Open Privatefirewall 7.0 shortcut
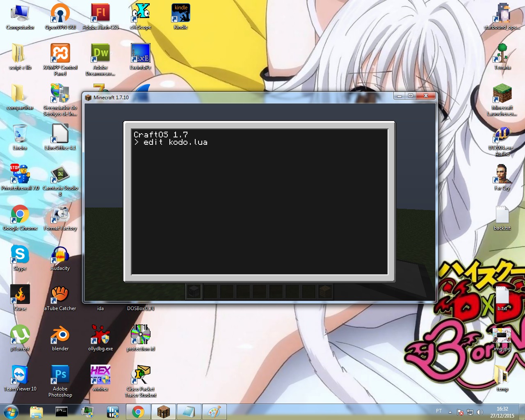This screenshot has width=525, height=420. point(20,177)
